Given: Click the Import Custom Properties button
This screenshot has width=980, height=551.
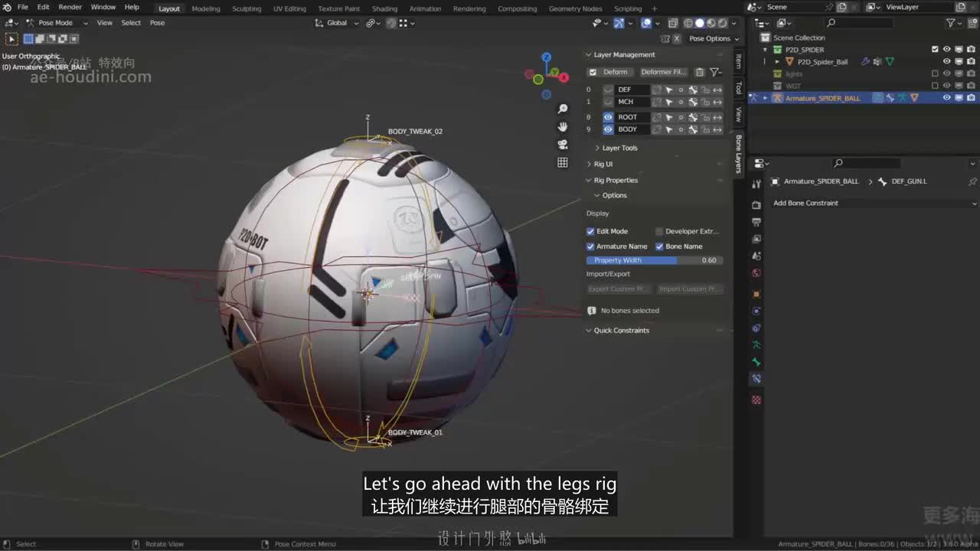Looking at the screenshot, I should click(x=691, y=289).
